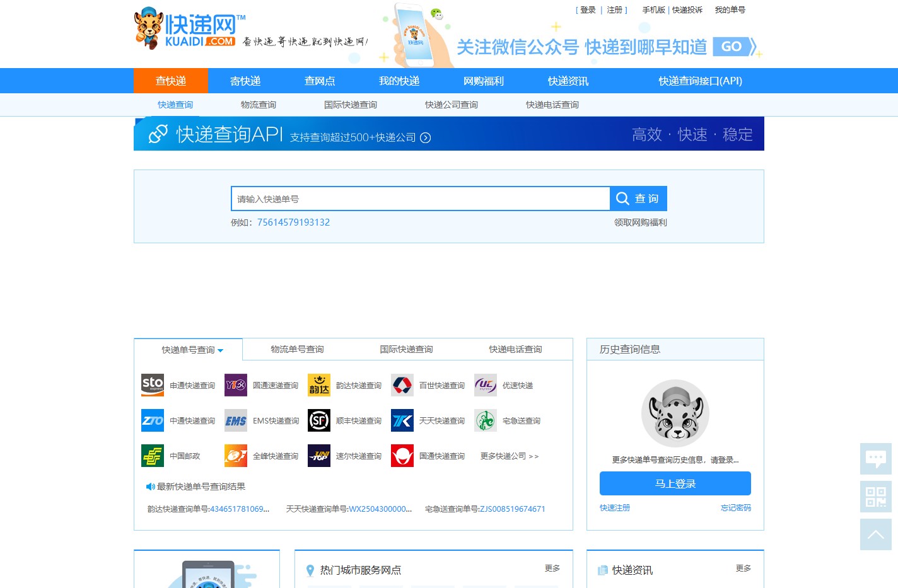Click the 圆通 YTO courier logo

(x=236, y=385)
